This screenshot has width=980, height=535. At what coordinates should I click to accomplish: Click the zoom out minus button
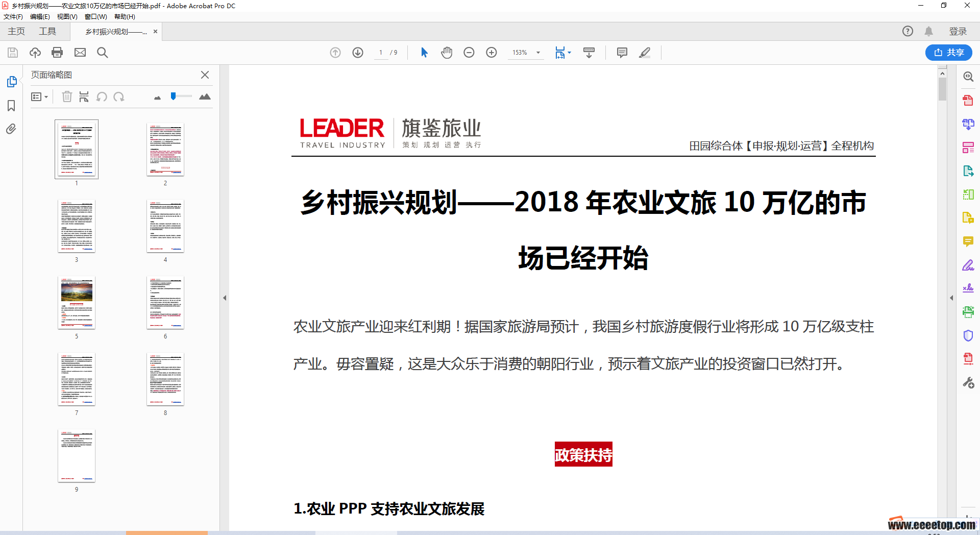tap(469, 53)
